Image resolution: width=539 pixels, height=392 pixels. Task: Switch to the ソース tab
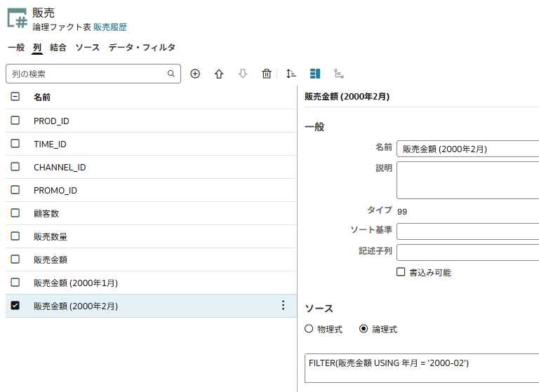click(x=87, y=47)
